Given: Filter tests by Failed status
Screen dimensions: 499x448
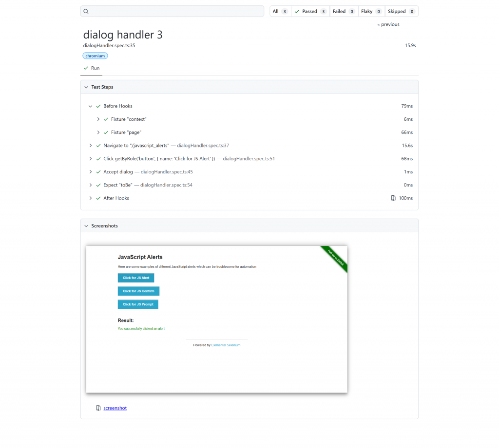Looking at the screenshot, I should point(344,12).
